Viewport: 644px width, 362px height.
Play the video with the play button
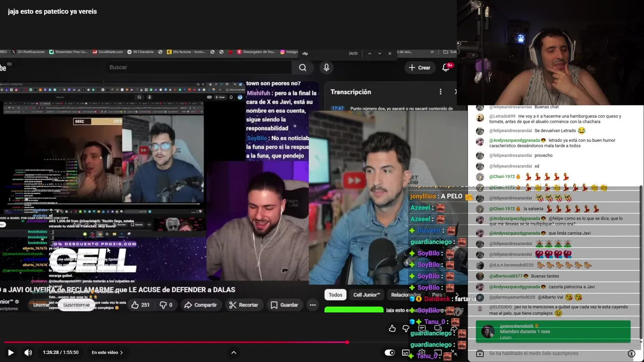11,352
